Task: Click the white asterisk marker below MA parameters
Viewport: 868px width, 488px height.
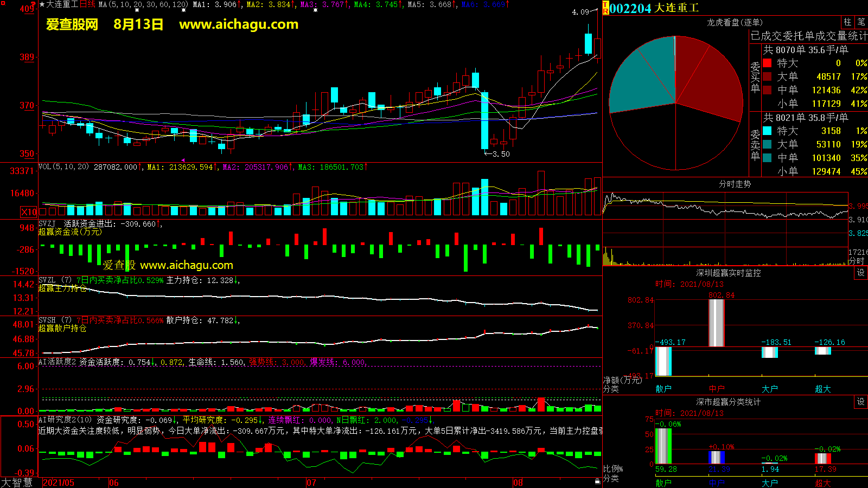Action: [137, 10]
